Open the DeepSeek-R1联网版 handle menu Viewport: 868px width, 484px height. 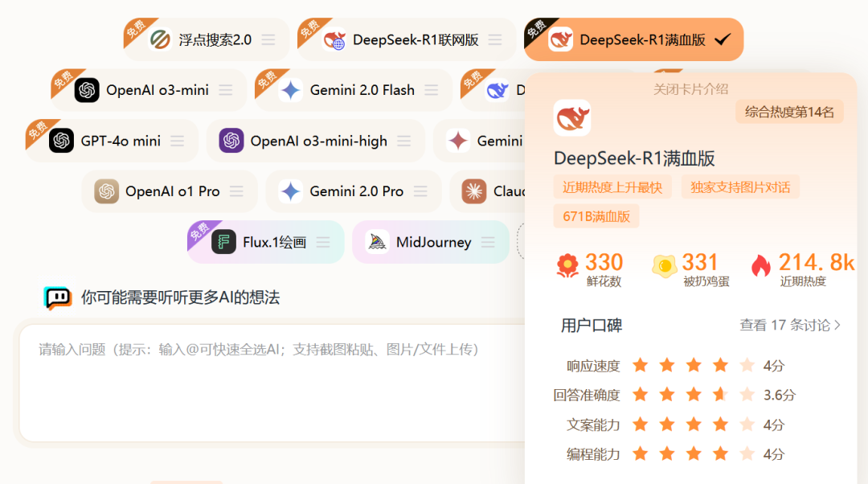pyautogui.click(x=495, y=40)
